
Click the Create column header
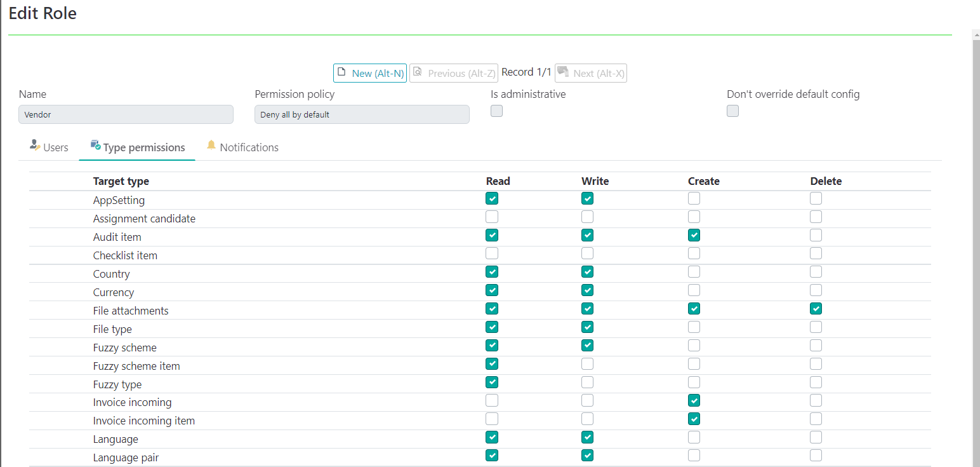[704, 181]
